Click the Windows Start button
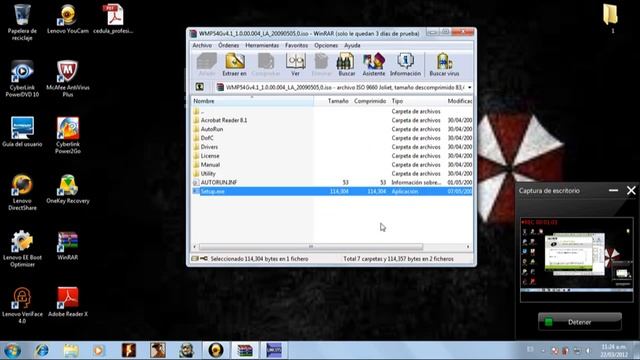The height and width of the screenshot is (360, 640). 12,351
